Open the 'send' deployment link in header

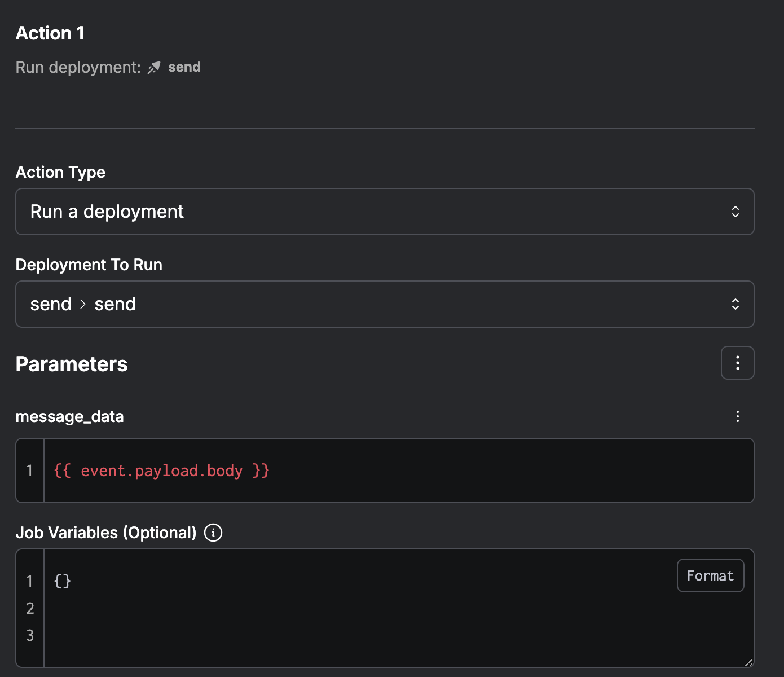click(184, 67)
